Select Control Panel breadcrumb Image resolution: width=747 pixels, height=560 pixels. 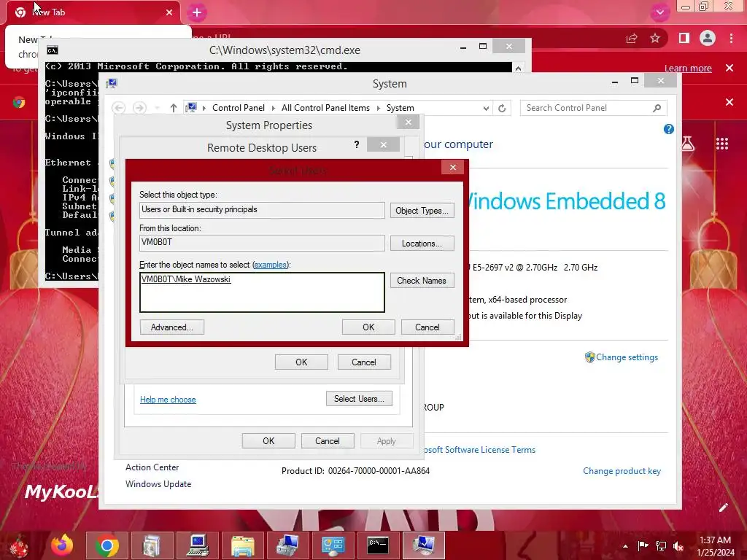click(x=239, y=108)
